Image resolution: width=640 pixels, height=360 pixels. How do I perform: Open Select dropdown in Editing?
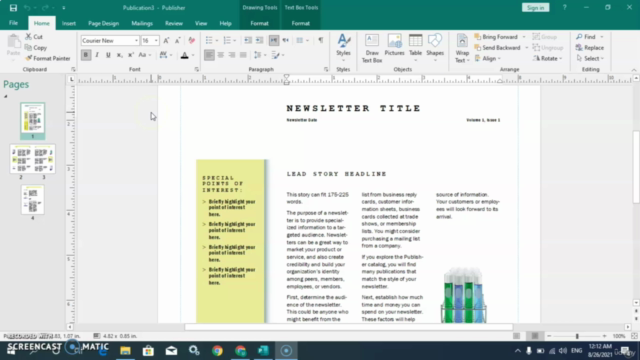pyautogui.click(x=590, y=58)
